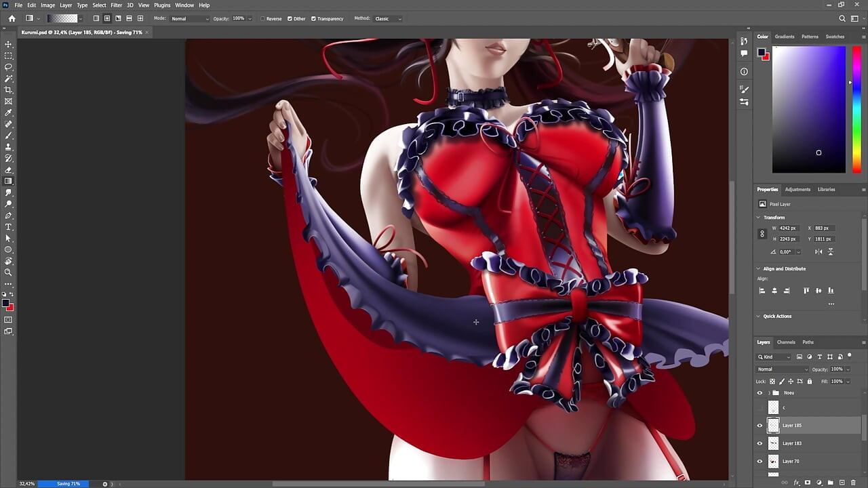868x488 pixels.
Task: Hide Layer 185 with eye icon
Action: point(759,426)
